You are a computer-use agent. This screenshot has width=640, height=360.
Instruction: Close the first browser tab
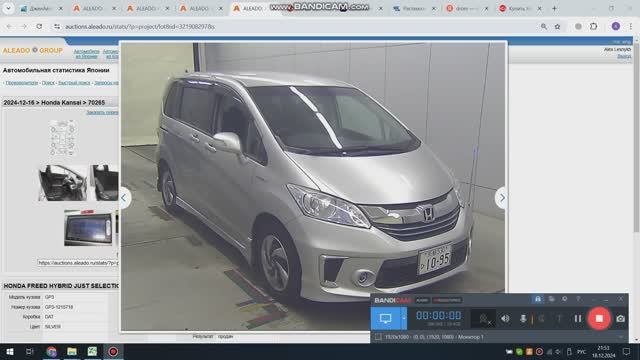61,8
